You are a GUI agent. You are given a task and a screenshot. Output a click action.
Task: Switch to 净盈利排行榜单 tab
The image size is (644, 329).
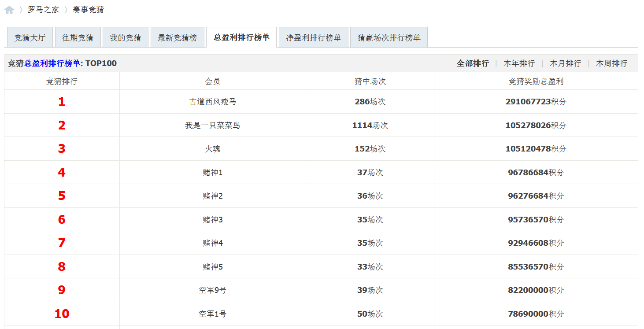point(313,38)
